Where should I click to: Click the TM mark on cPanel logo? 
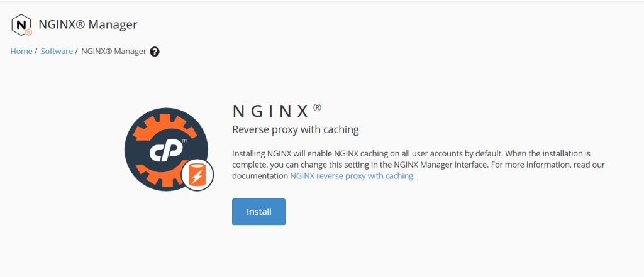pos(185,141)
